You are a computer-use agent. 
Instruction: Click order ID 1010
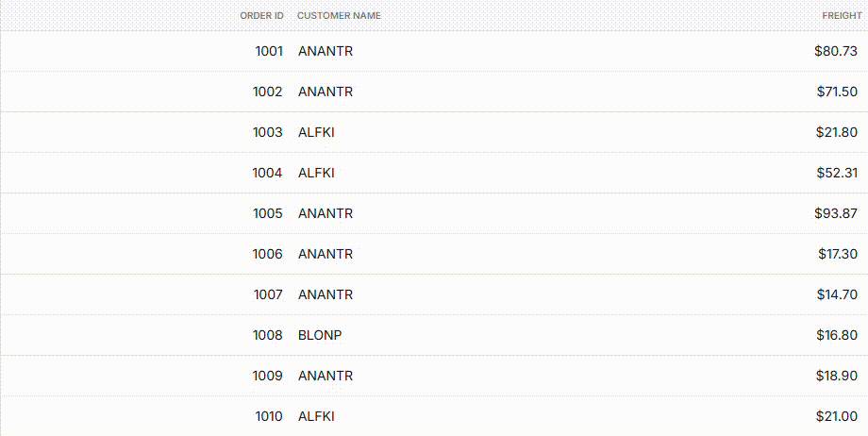(x=269, y=416)
